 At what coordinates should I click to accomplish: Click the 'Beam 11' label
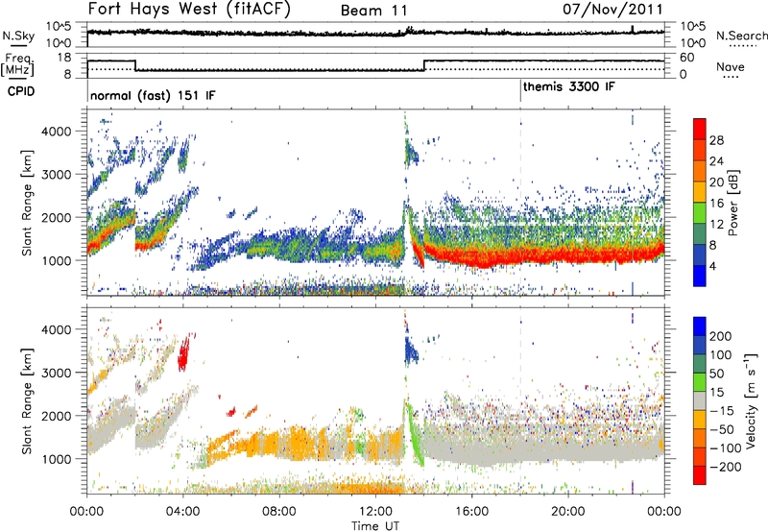click(374, 11)
